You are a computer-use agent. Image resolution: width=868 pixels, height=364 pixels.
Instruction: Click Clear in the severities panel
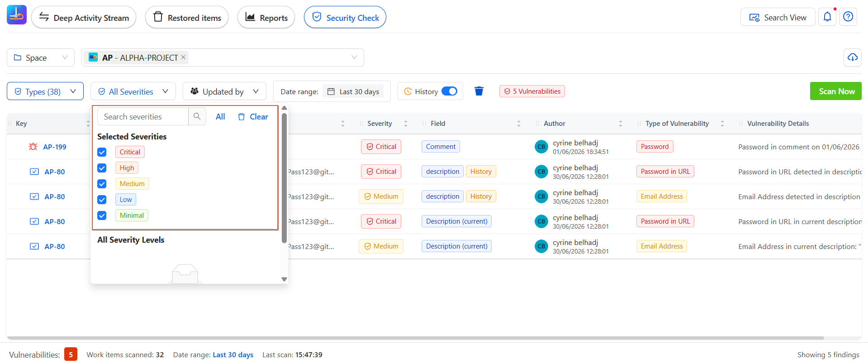253,117
